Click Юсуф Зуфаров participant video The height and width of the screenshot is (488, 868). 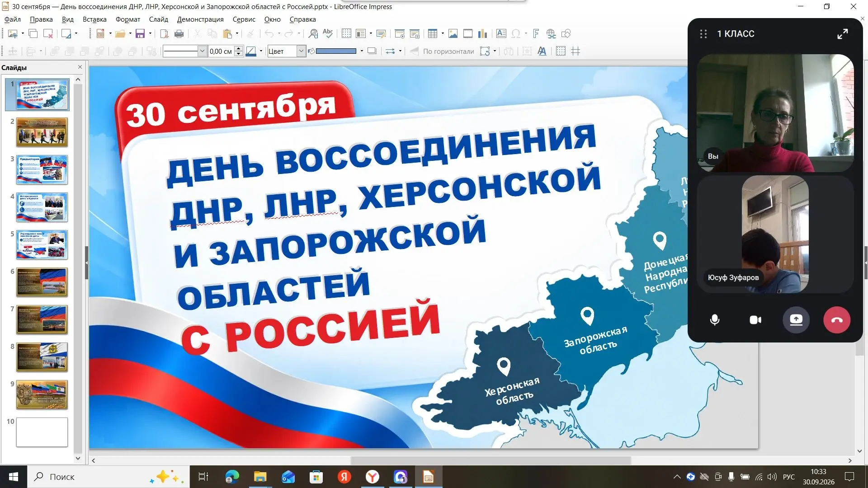[775, 234]
